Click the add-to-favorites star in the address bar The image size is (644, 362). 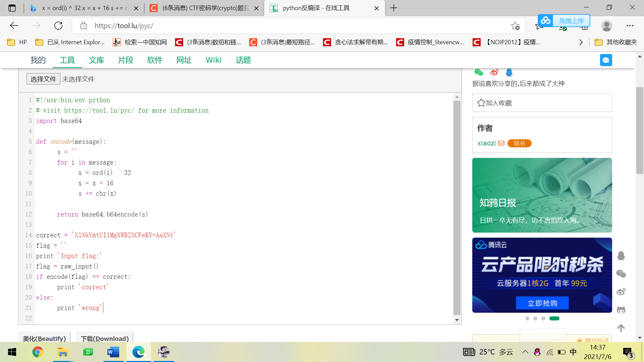click(x=515, y=26)
